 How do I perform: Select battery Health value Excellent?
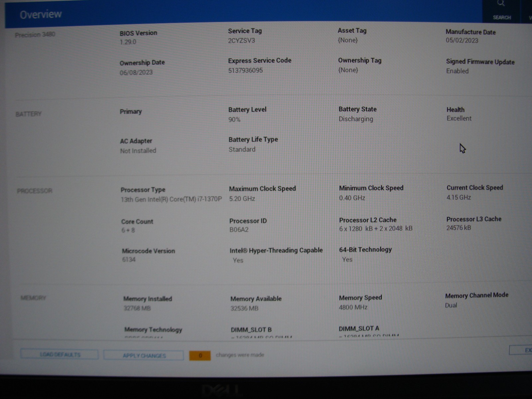(x=459, y=118)
